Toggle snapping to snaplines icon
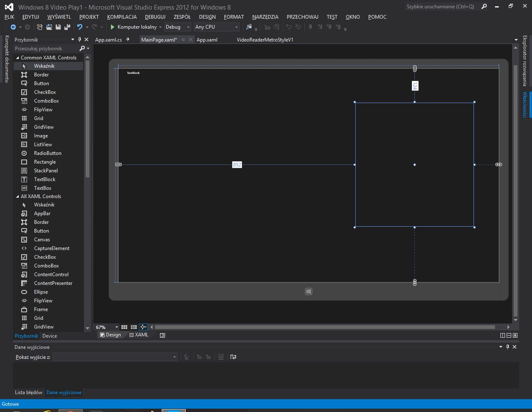Screen dimensions: 532x412 pos(143,327)
